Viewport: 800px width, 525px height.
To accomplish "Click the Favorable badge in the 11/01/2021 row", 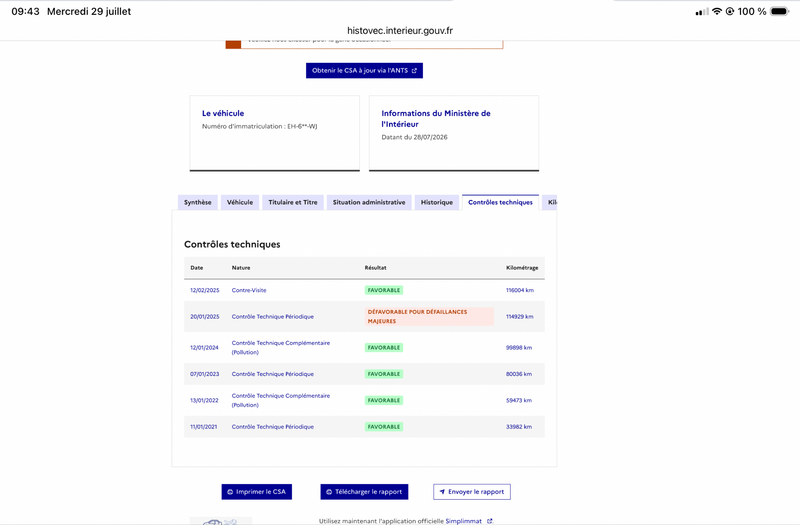I will pyautogui.click(x=384, y=427).
